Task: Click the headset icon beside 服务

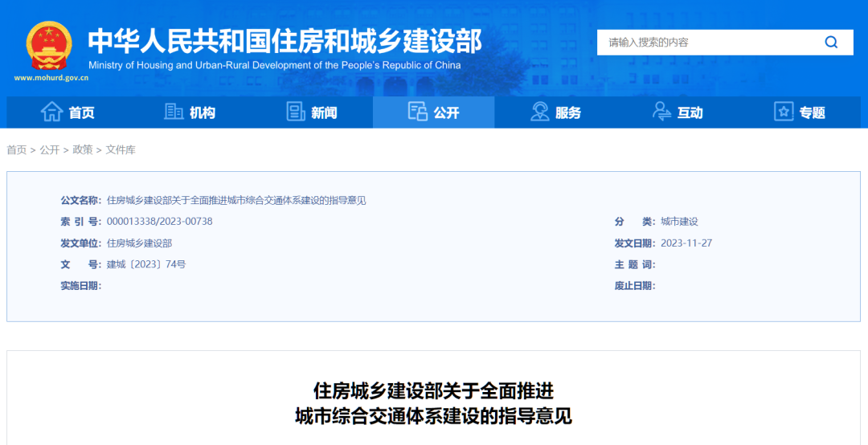Action: coord(540,112)
